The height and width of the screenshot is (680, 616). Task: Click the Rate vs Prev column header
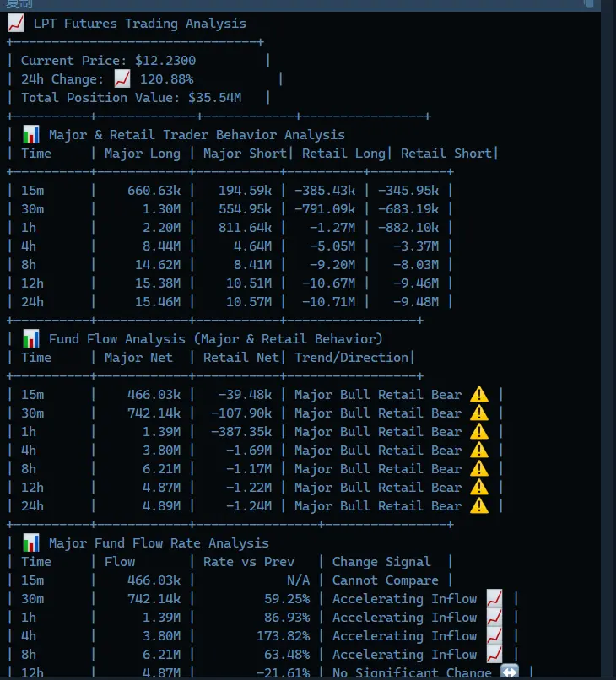click(249, 562)
